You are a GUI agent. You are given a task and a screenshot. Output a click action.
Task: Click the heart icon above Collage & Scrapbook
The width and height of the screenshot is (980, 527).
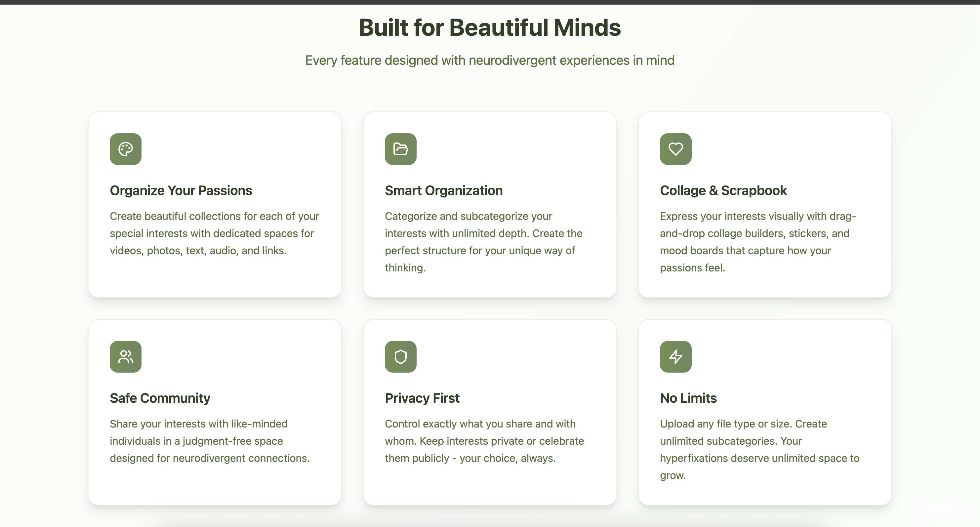coord(675,149)
